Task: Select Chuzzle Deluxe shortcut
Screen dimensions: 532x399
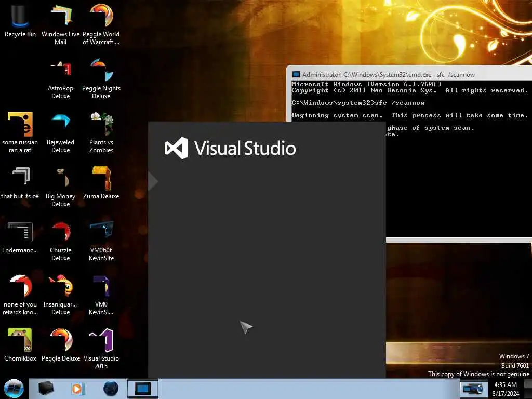Action: (60, 241)
